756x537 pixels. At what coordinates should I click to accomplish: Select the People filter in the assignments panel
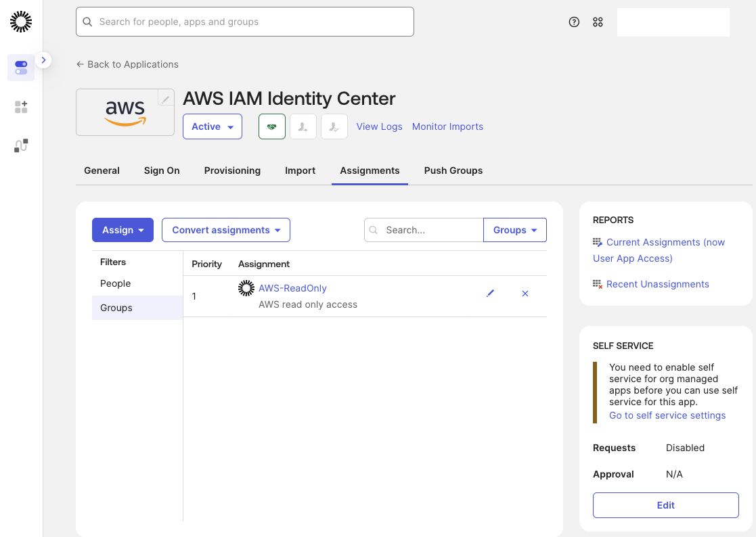click(x=115, y=283)
